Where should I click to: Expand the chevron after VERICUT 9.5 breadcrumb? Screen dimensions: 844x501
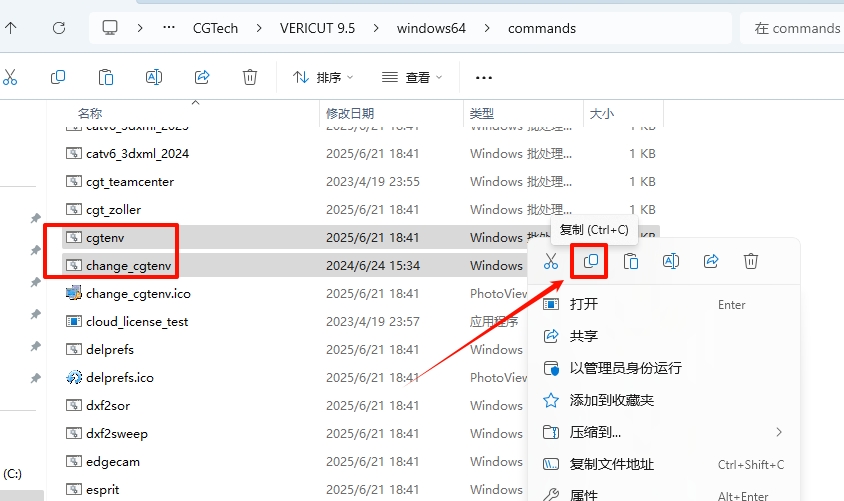tap(376, 28)
